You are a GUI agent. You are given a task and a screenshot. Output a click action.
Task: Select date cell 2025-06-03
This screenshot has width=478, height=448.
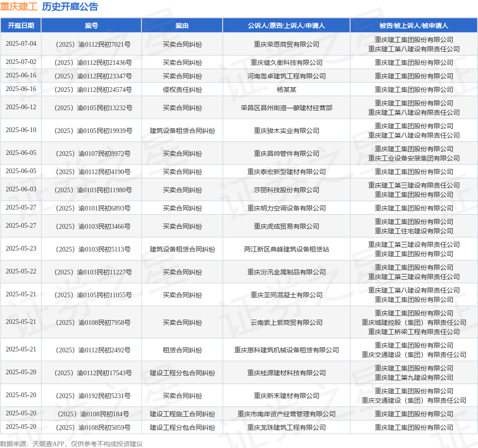point(21,189)
